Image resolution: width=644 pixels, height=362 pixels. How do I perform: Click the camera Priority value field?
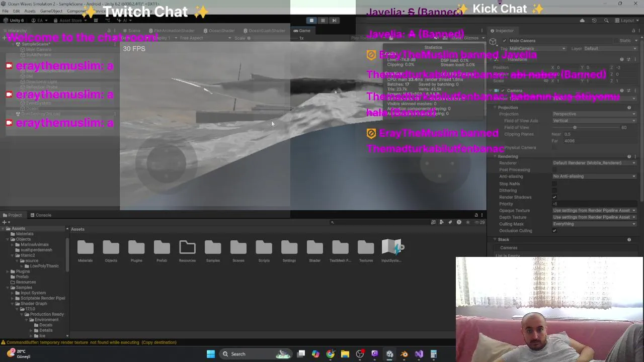click(594, 204)
